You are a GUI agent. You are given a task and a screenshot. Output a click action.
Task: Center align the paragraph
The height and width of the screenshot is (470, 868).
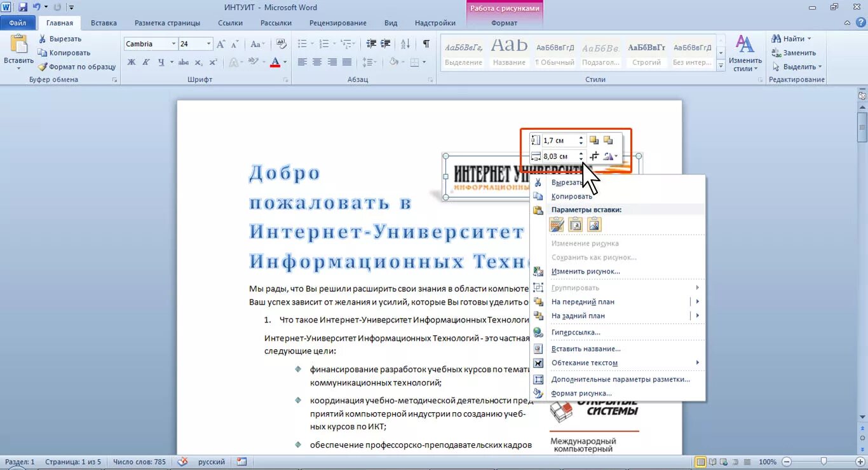click(x=317, y=62)
